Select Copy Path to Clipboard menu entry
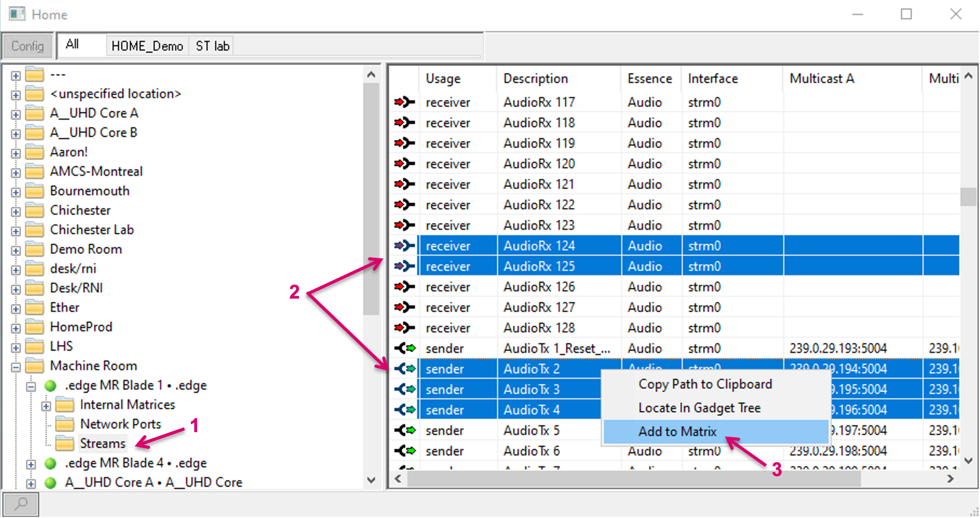980x518 pixels. (x=705, y=384)
